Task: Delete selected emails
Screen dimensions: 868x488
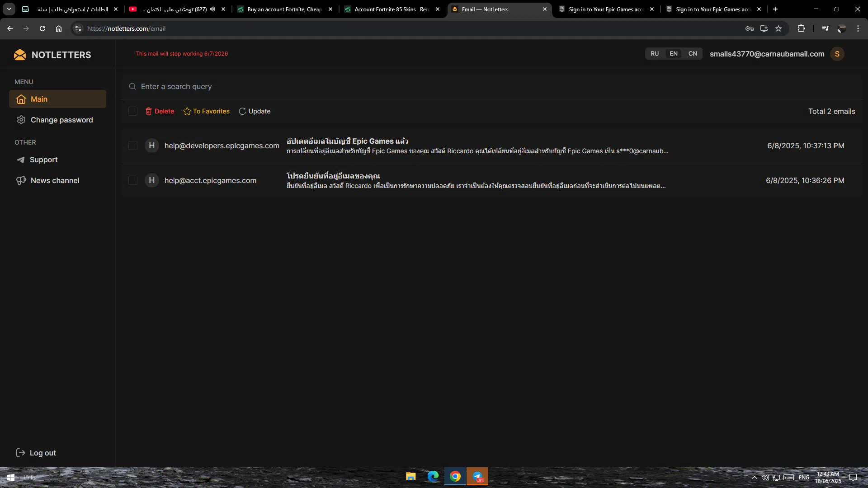Action: coord(160,111)
